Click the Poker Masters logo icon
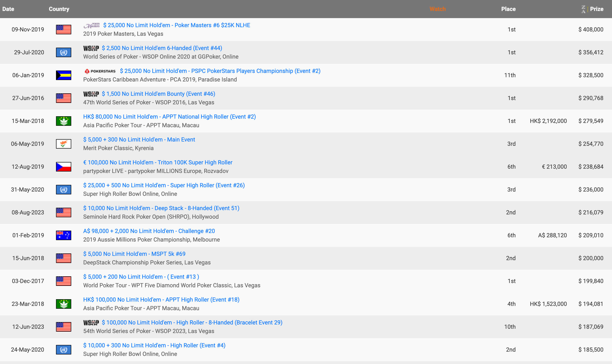Screen dimensions: 612x364 [91, 25]
